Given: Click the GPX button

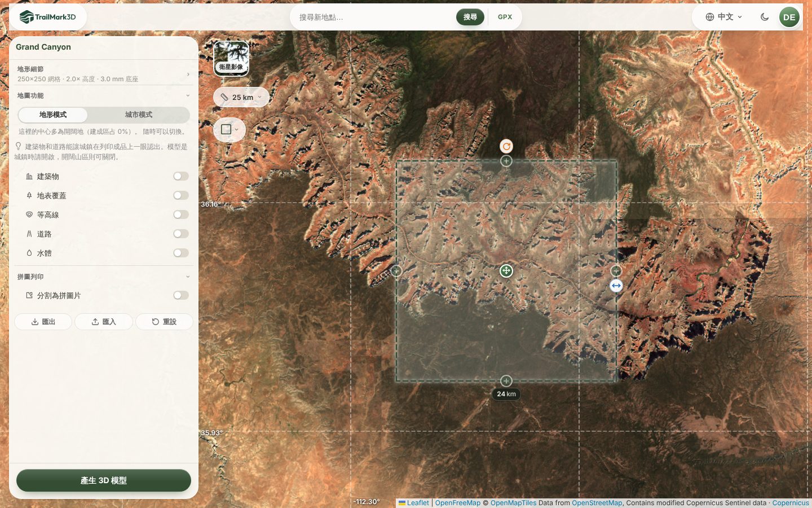Looking at the screenshot, I should coord(505,17).
